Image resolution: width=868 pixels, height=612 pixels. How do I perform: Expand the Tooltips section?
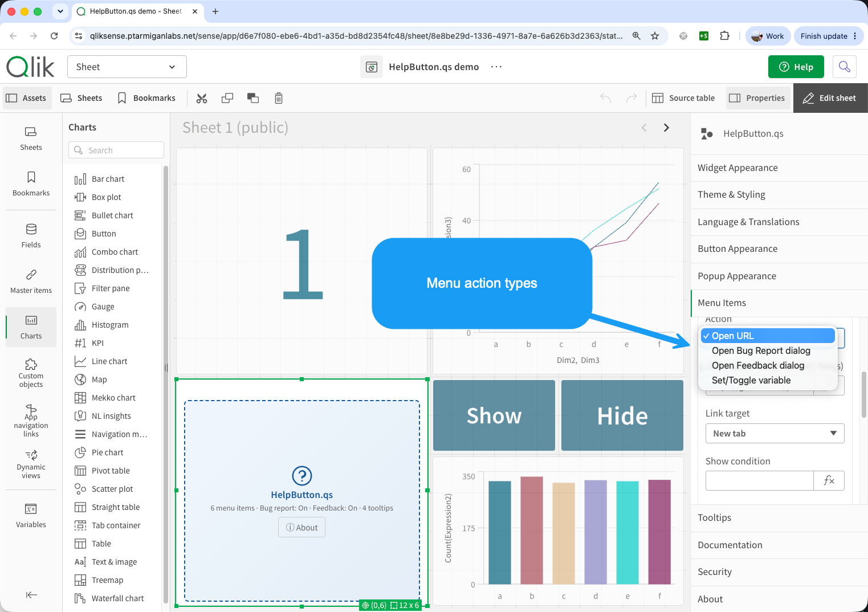pos(779,517)
